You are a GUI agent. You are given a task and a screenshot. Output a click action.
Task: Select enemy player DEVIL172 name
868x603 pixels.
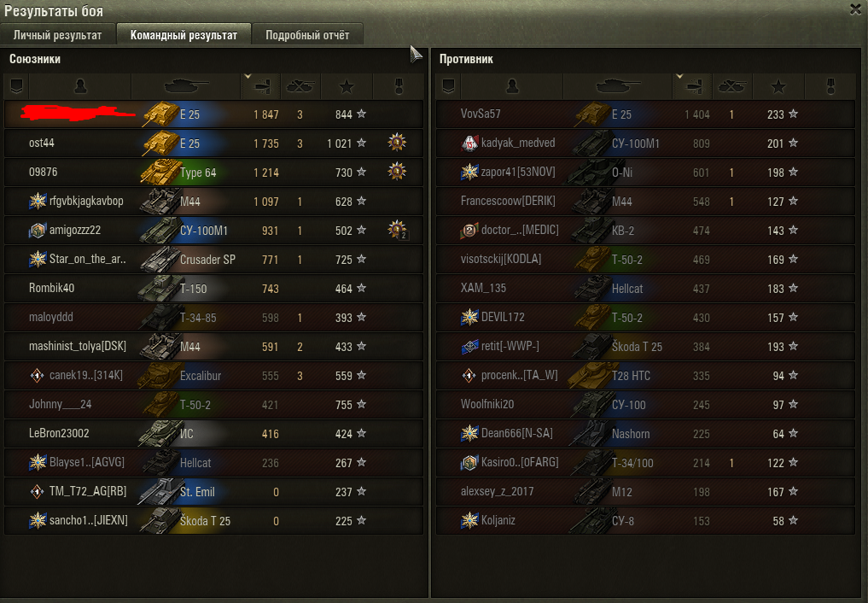pyautogui.click(x=503, y=317)
